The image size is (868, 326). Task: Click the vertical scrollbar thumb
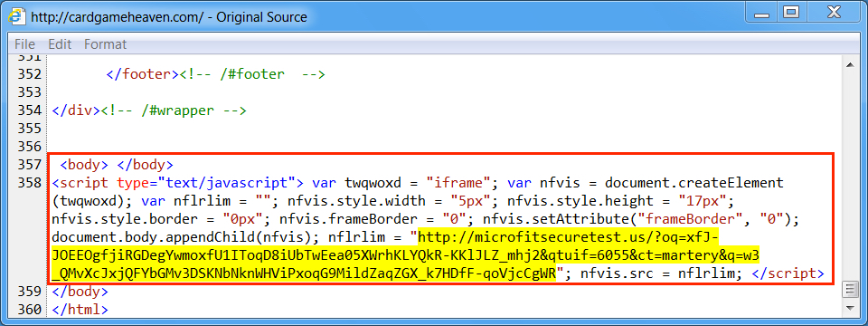click(849, 289)
